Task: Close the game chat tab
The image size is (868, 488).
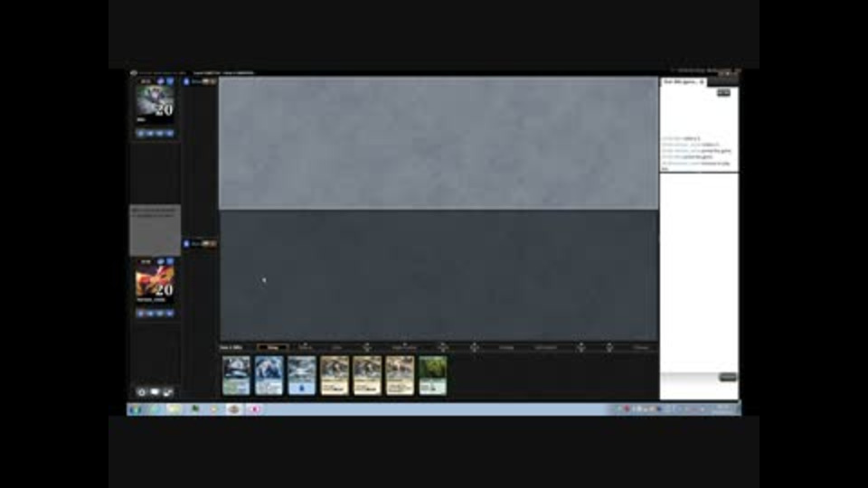Action: pyautogui.click(x=702, y=82)
